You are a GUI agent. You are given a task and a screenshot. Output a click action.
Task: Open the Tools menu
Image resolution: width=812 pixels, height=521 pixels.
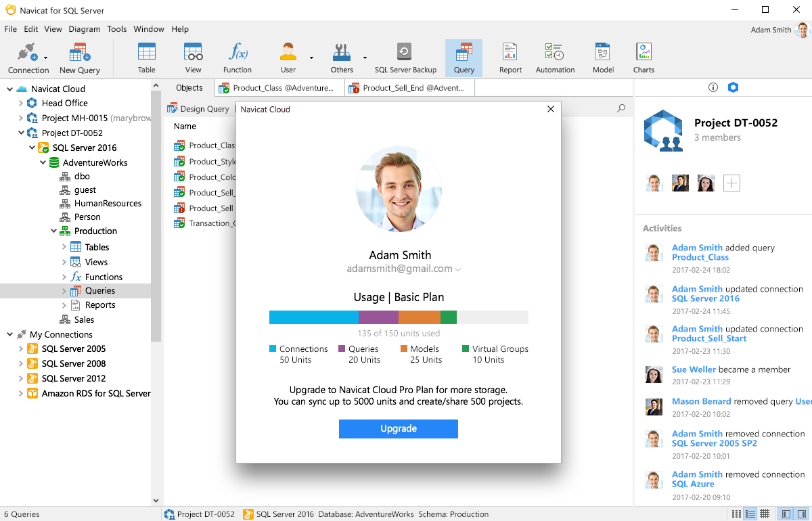[x=117, y=29]
